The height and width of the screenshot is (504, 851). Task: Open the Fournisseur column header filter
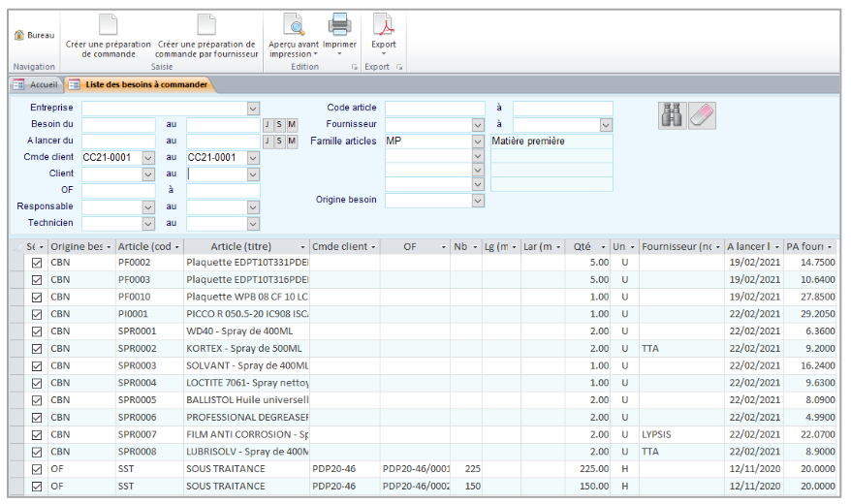point(715,247)
